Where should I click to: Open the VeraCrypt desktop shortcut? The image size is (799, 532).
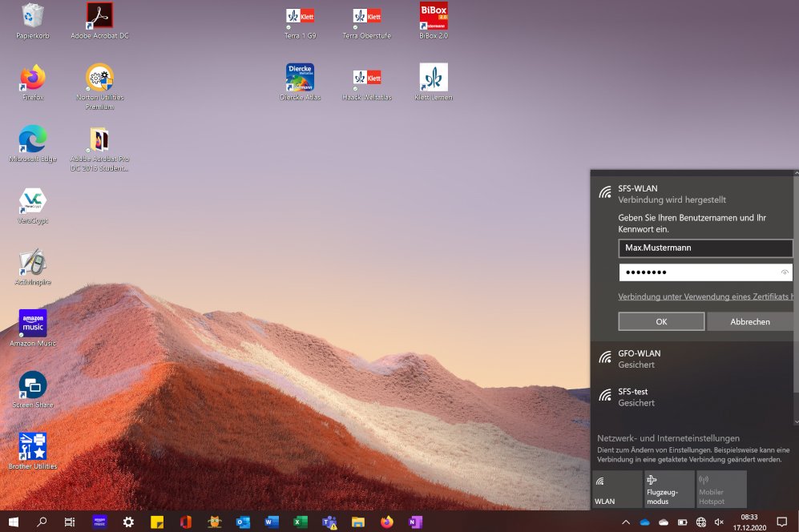(33, 201)
